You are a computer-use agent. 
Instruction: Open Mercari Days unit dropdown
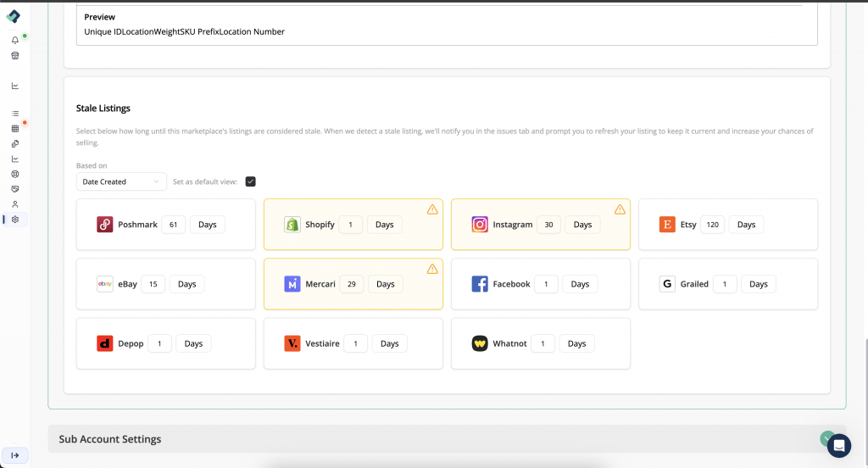point(386,283)
